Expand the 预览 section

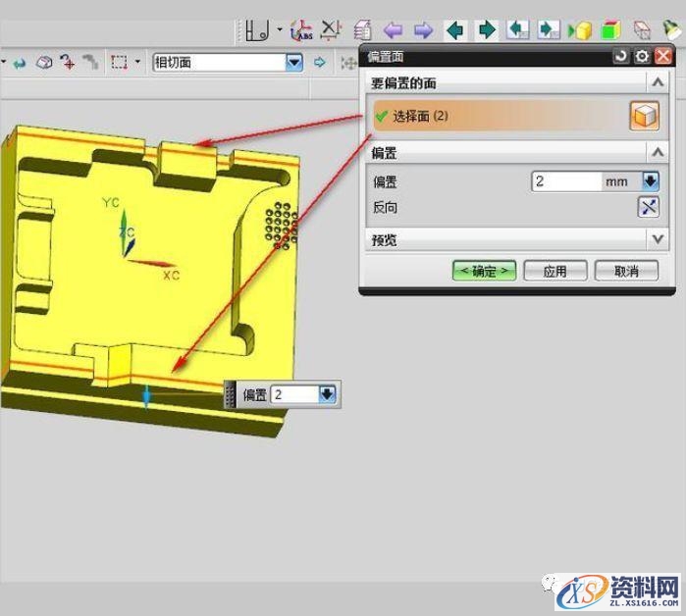[x=659, y=238]
